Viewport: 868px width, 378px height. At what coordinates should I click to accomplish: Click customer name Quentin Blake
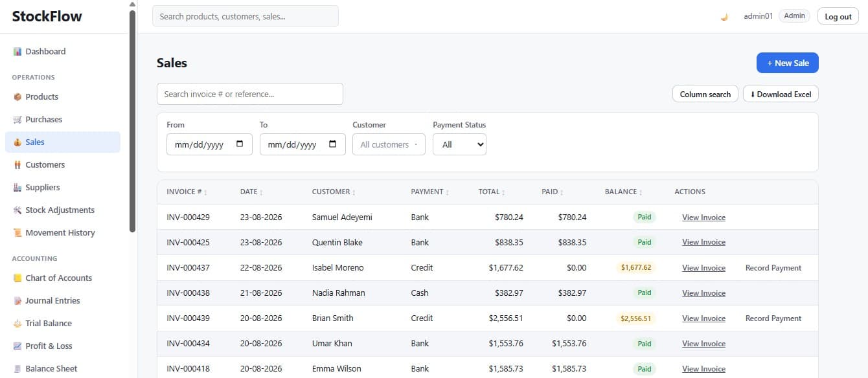337,243
